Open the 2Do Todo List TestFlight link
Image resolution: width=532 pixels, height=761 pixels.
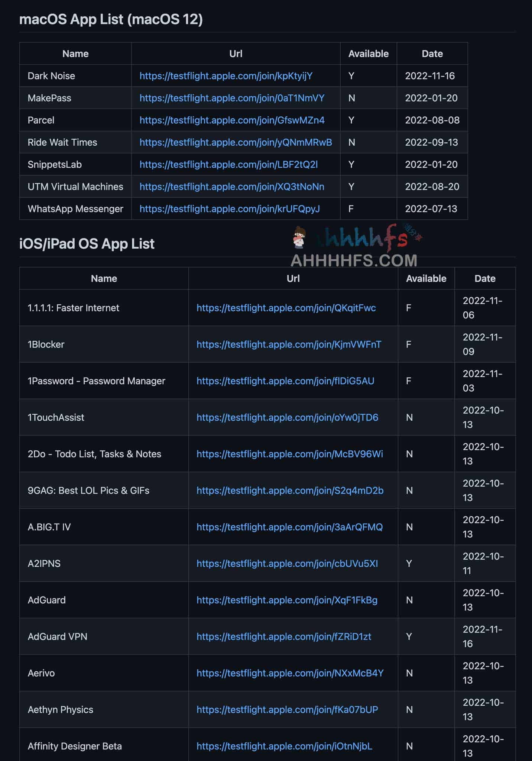(290, 454)
